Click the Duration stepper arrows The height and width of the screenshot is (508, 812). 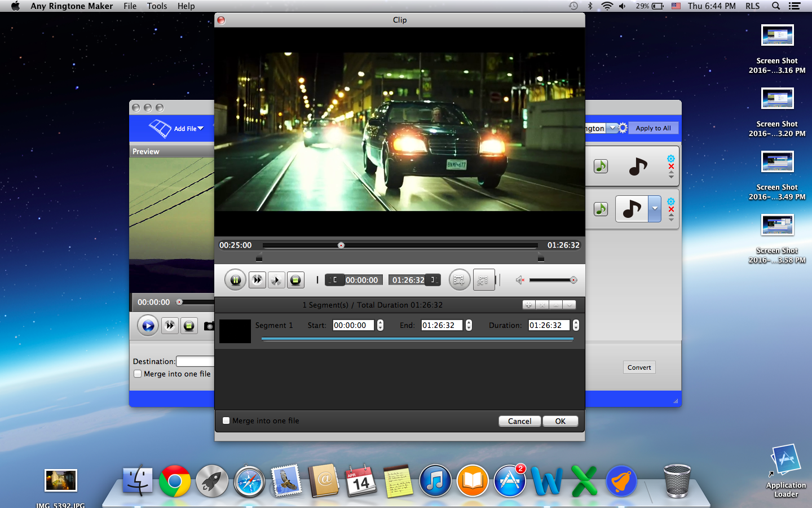(x=576, y=325)
